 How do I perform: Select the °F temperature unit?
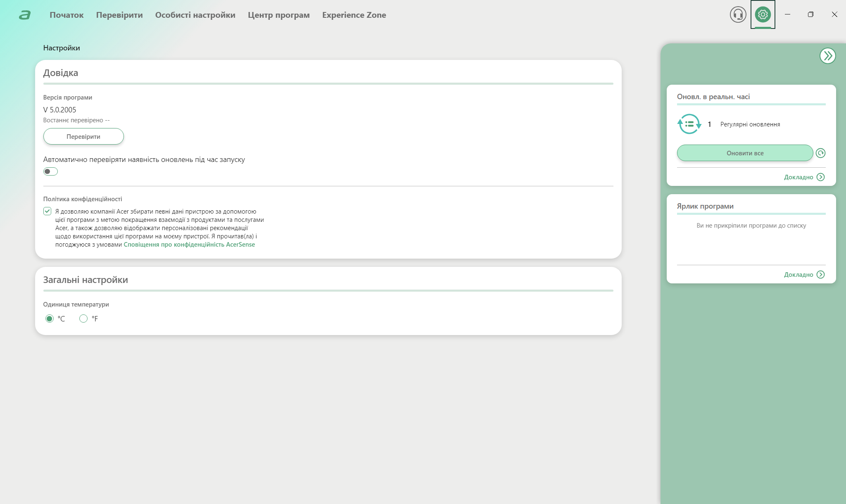(x=83, y=319)
